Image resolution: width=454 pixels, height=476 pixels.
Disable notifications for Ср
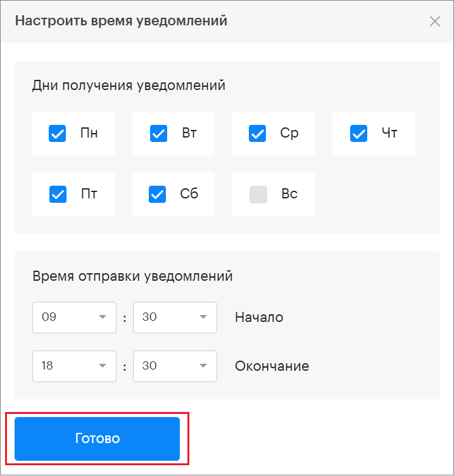tap(258, 134)
